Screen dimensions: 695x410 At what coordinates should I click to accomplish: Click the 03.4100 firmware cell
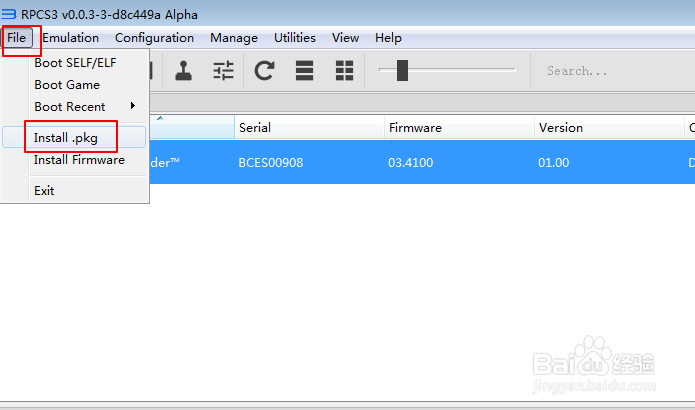[410, 163]
